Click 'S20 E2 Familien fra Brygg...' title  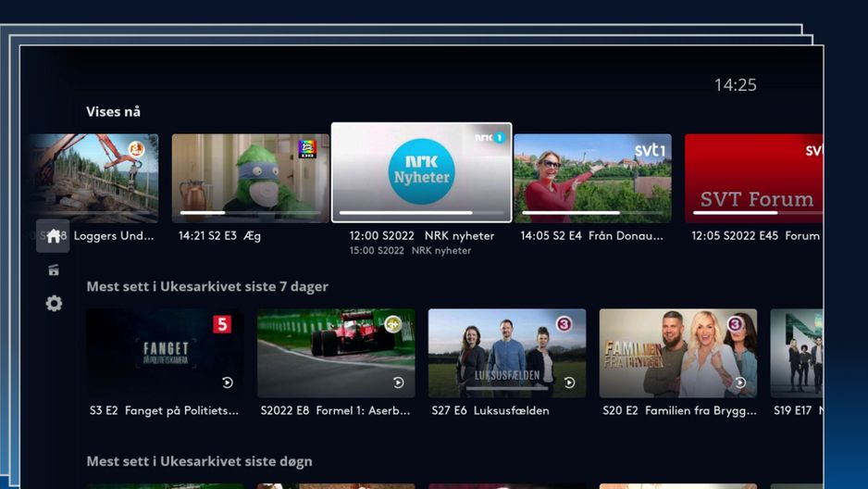[679, 411]
